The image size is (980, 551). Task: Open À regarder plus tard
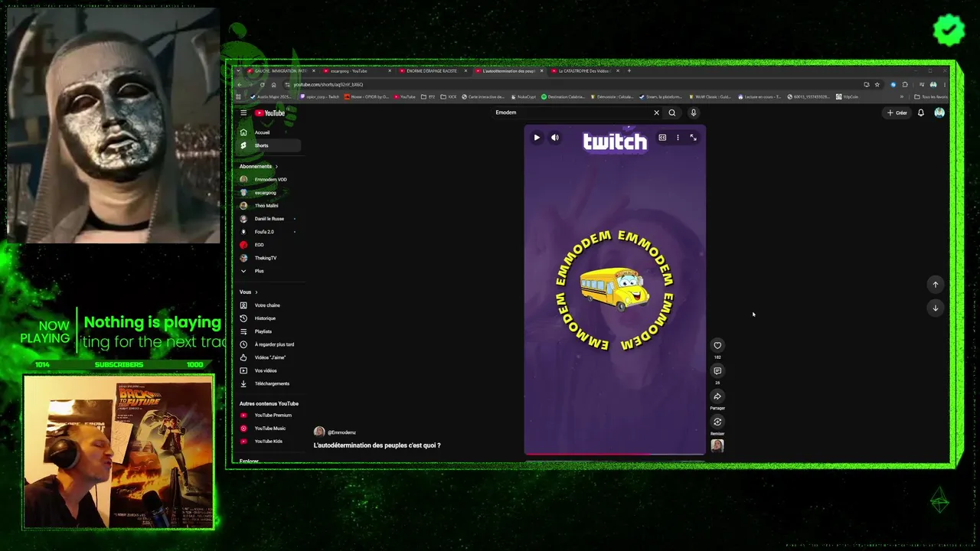click(x=269, y=344)
